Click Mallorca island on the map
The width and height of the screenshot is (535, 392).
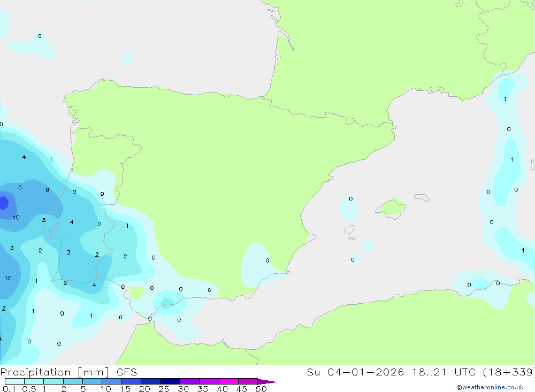[391, 208]
